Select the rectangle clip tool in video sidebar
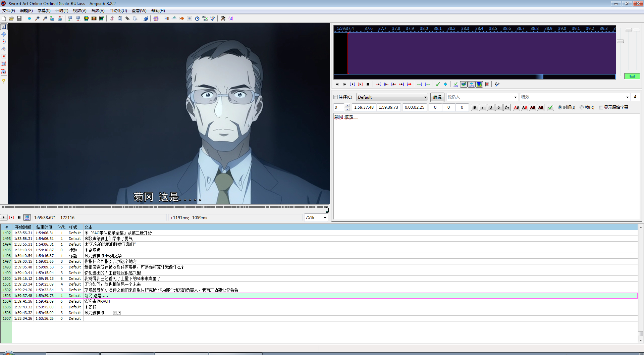This screenshot has width=644, height=355. click(4, 64)
